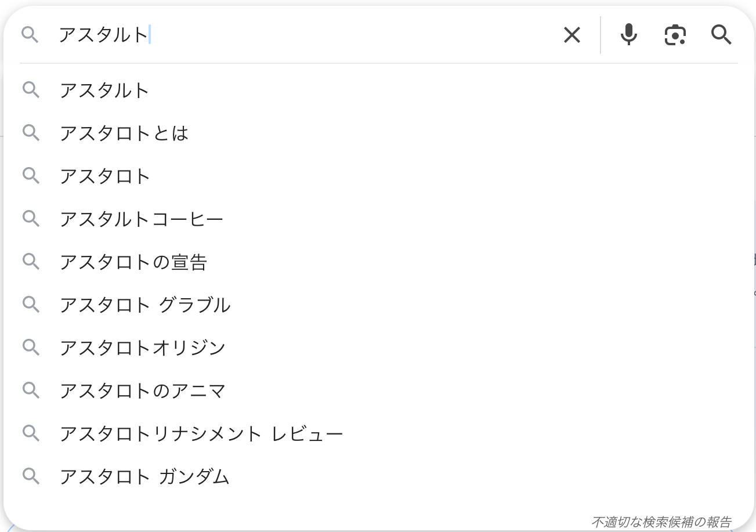756x532 pixels.
Task: Select suggestion アスタロト ガンダム
Action: pos(145,477)
